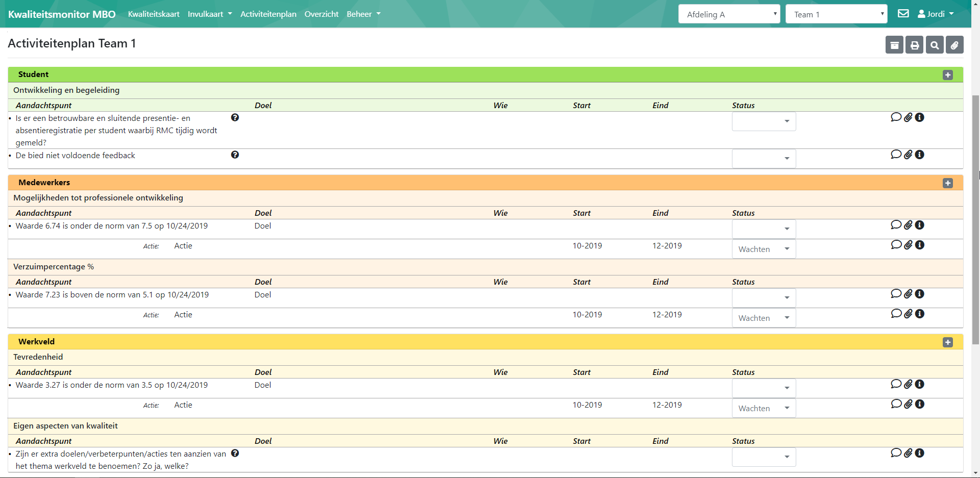Open the Beheer menu
This screenshot has height=478, width=980.
pos(363,14)
